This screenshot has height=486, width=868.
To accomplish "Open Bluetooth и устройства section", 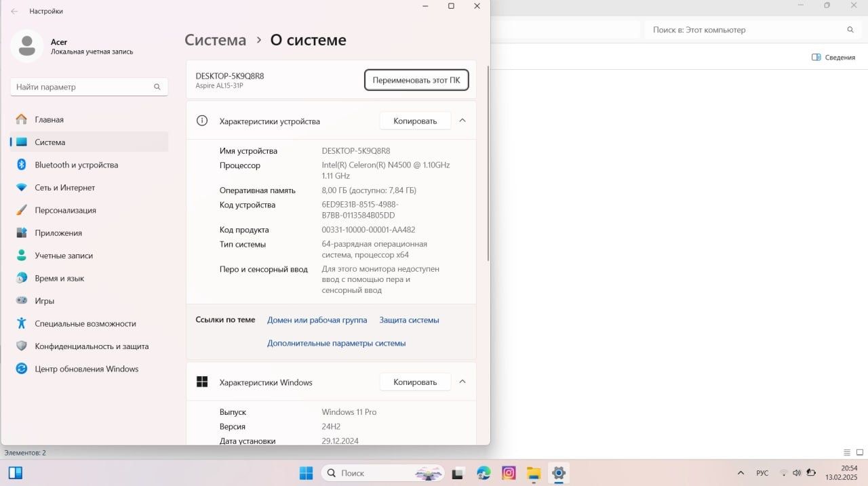I will click(x=89, y=165).
